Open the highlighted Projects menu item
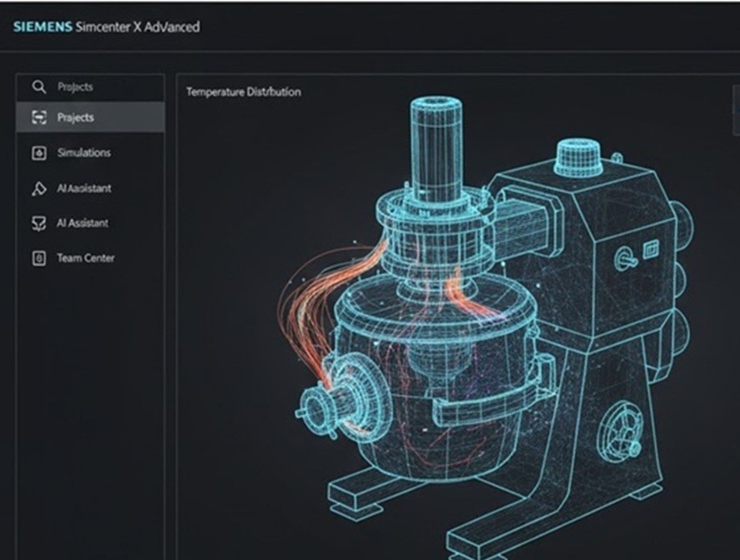The height and width of the screenshot is (560, 740). pos(90,118)
